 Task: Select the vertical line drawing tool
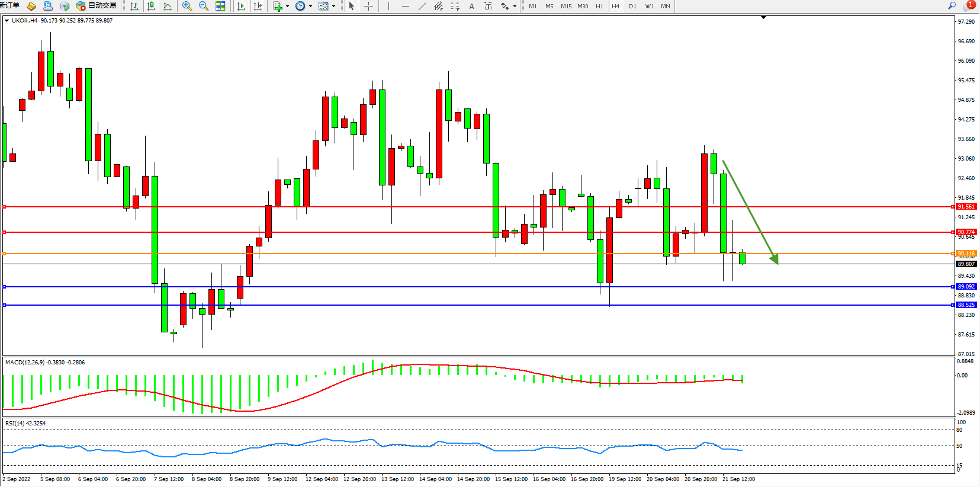pos(388,6)
